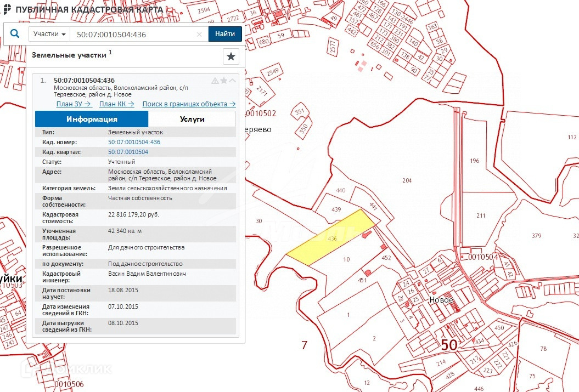The image size is (579, 392).
Task: Click the magnifier search icon
Action: pyautogui.click(x=15, y=34)
